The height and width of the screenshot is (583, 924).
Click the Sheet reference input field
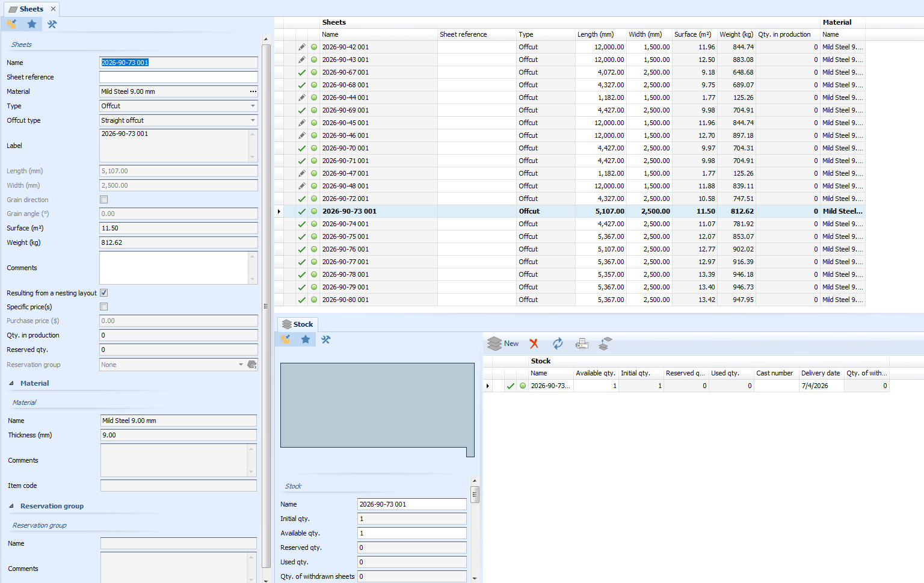coord(179,77)
